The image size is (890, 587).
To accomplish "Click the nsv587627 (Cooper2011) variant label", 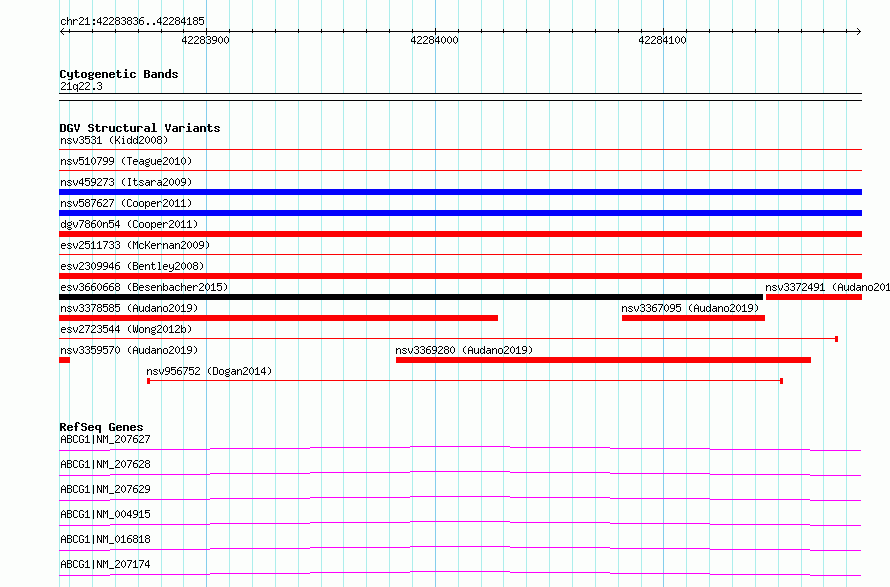I will tap(126, 203).
